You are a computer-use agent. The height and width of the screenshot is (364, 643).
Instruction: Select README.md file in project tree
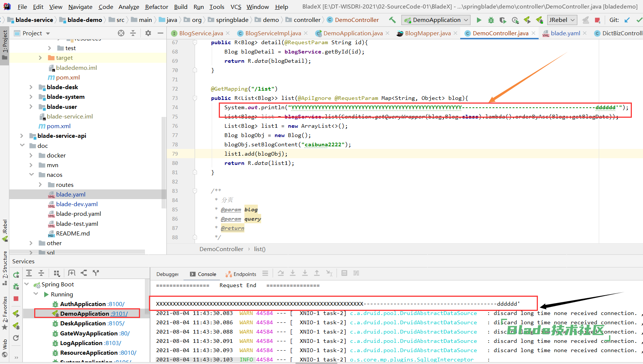point(73,233)
